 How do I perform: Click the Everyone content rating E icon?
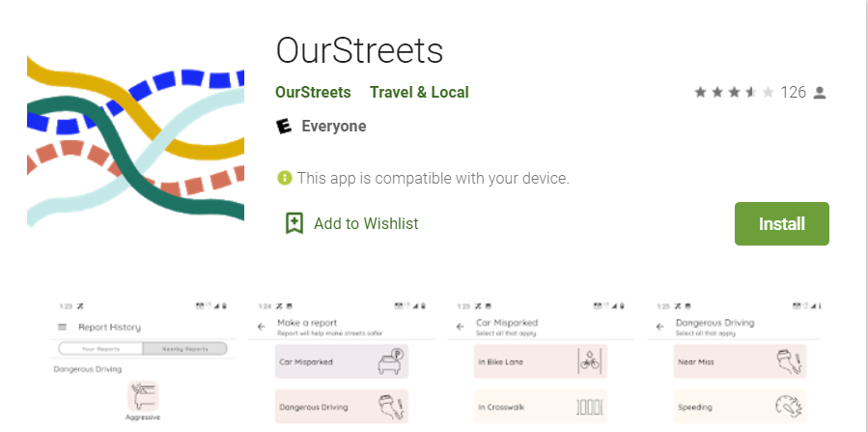[284, 127]
